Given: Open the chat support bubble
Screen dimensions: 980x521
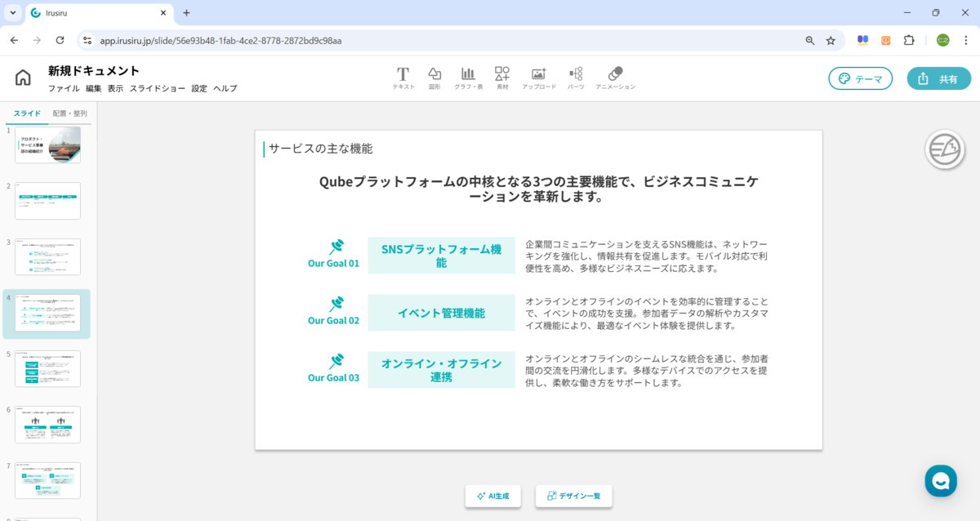Looking at the screenshot, I should [x=941, y=481].
